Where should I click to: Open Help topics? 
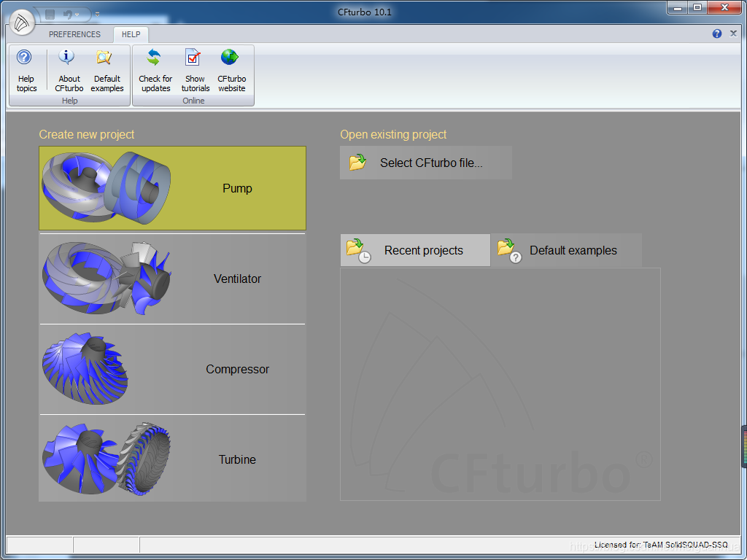[x=26, y=71]
